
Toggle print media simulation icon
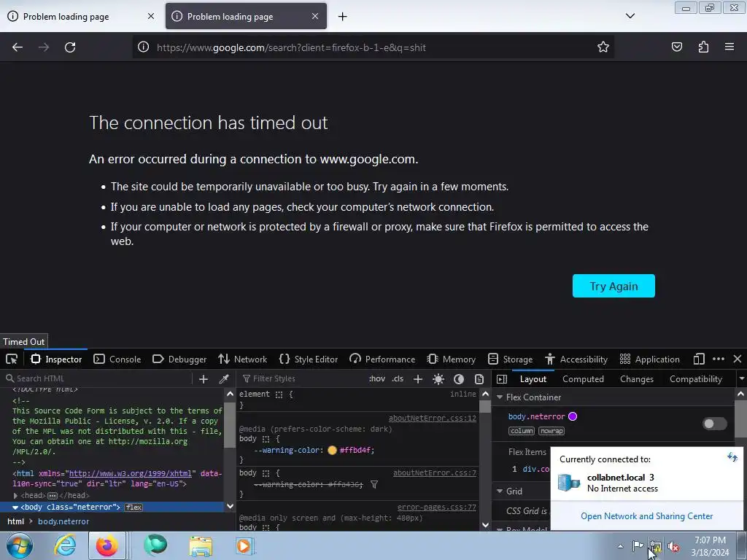pyautogui.click(x=479, y=379)
